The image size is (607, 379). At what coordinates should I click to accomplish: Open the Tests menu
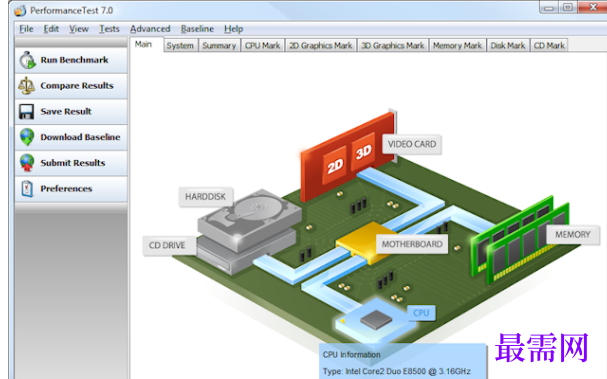(109, 29)
